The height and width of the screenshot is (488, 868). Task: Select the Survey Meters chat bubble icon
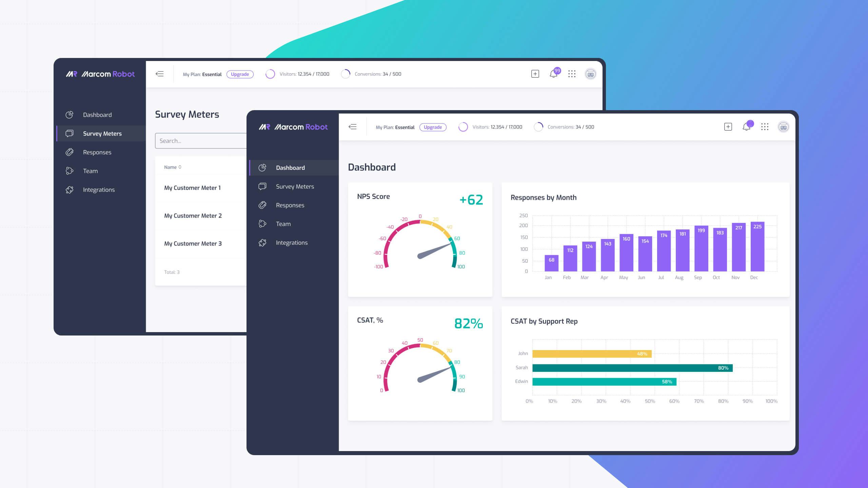(263, 186)
